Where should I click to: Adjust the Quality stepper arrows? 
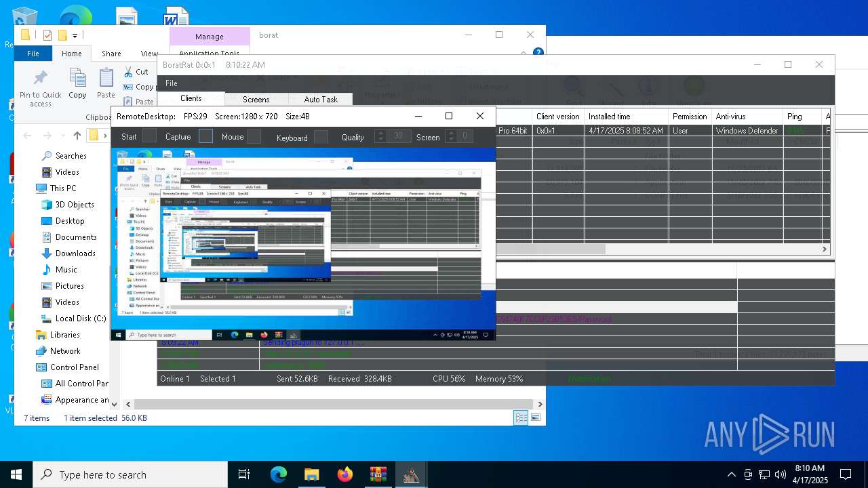(x=380, y=136)
